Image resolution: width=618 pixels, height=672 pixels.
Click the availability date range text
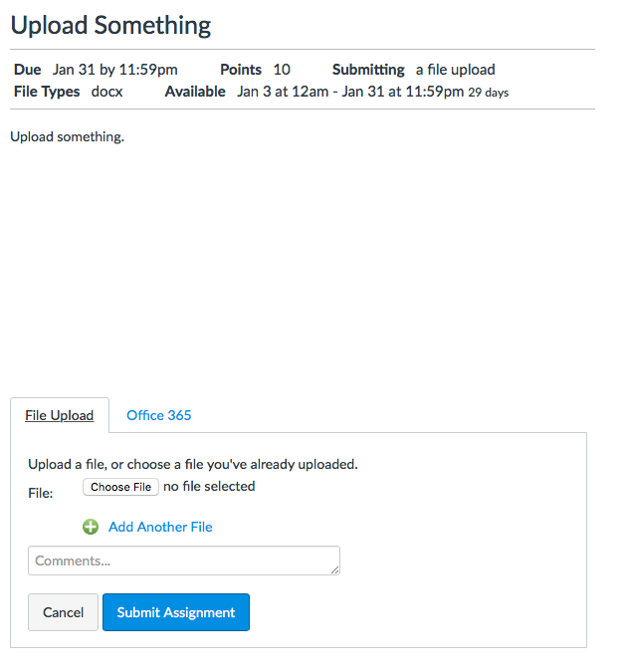350,92
